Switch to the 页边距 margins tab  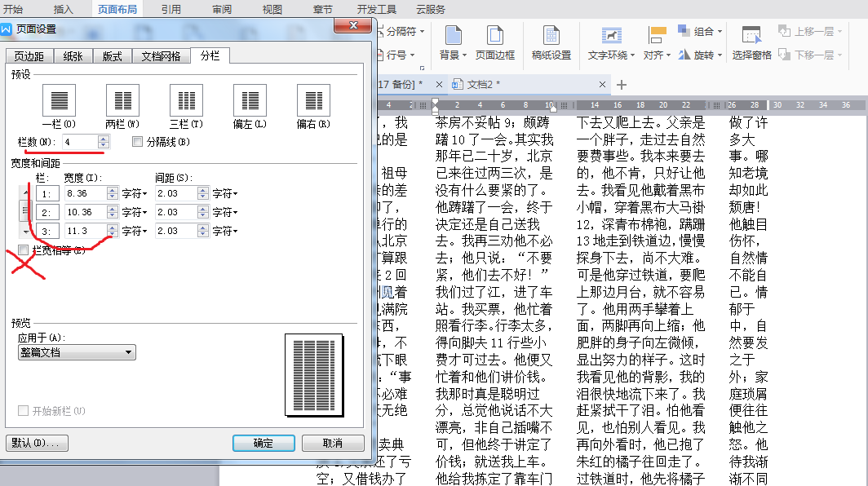[29, 56]
